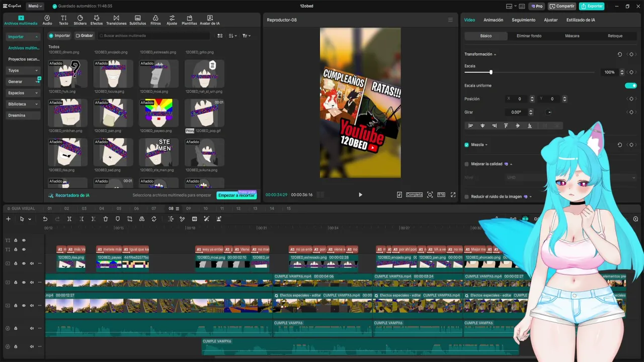Play the video in the player
Screen dimensions: 644x362
(x=360, y=195)
